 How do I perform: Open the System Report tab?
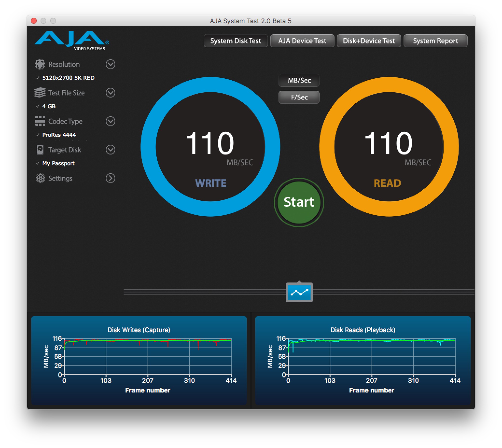tap(435, 41)
